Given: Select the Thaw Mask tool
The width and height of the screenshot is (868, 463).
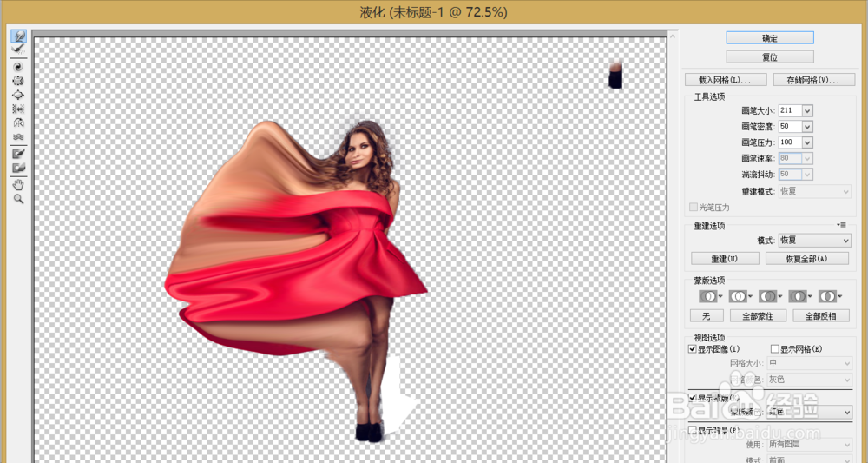Looking at the screenshot, I should [19, 168].
